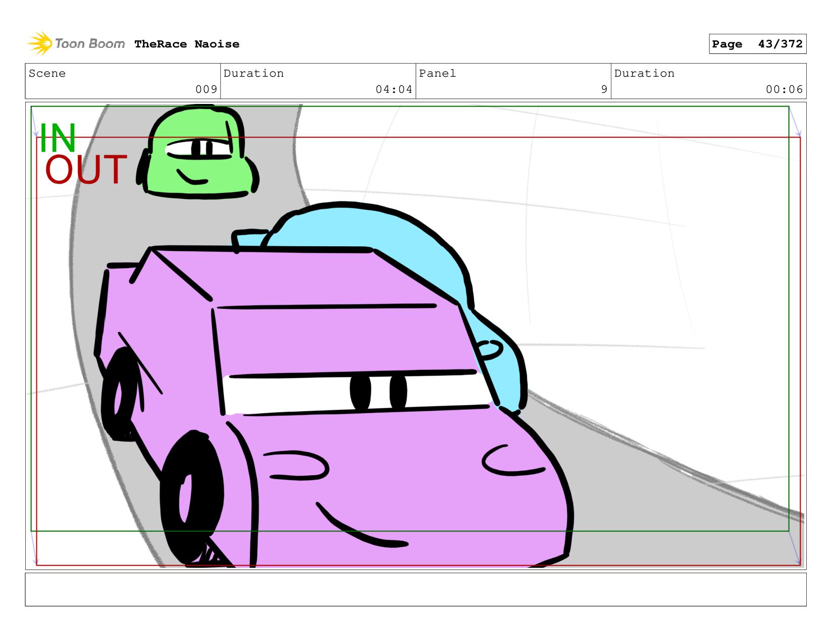Click the 'Scene' header label
Image resolution: width=832 pixels, height=644 pixels.
point(47,73)
